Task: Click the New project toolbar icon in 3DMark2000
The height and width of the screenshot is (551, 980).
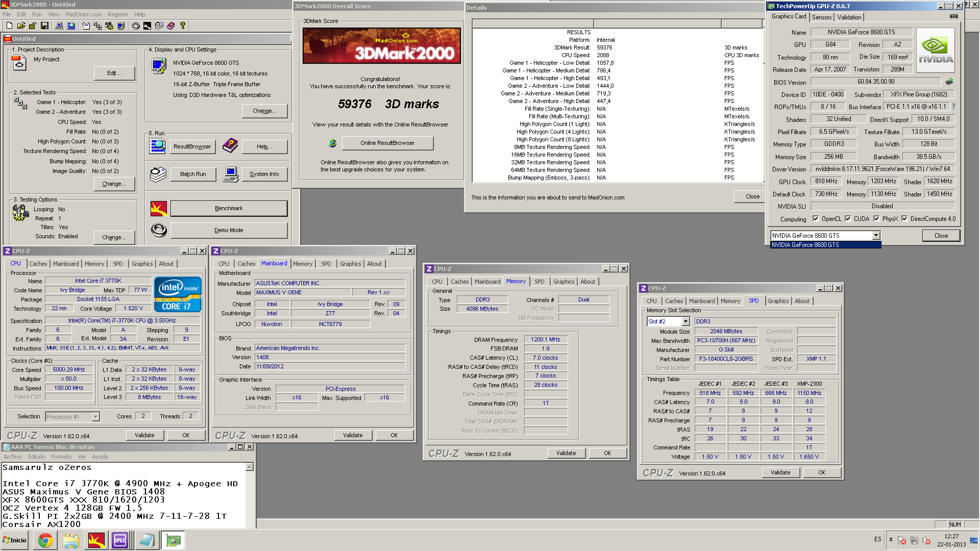Action: [9, 26]
